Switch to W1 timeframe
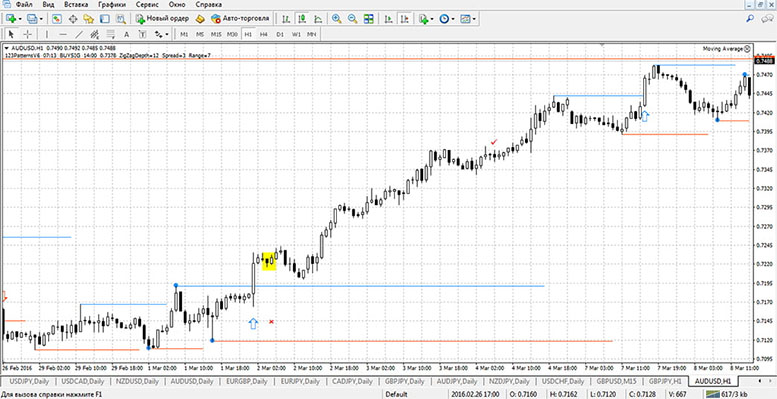This screenshot has height=399, width=777. (296, 34)
